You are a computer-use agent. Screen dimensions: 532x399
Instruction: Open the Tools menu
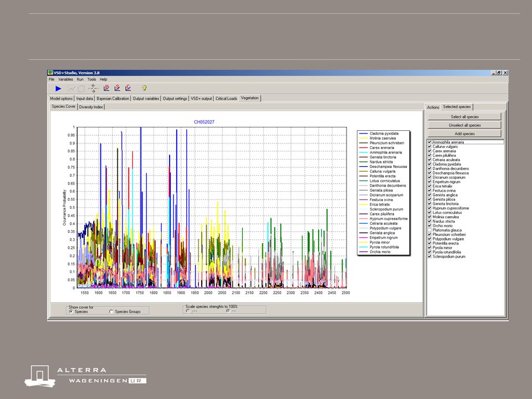coord(91,79)
